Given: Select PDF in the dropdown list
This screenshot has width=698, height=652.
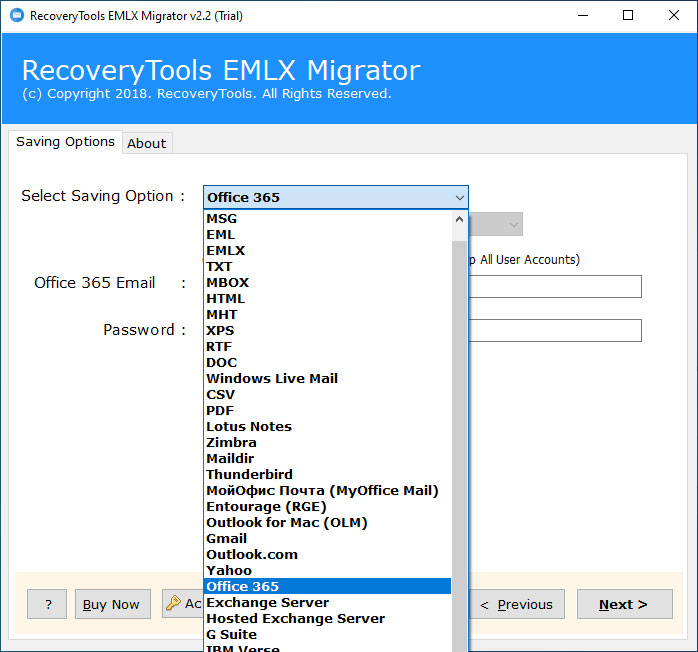Looking at the screenshot, I should click(327, 411).
